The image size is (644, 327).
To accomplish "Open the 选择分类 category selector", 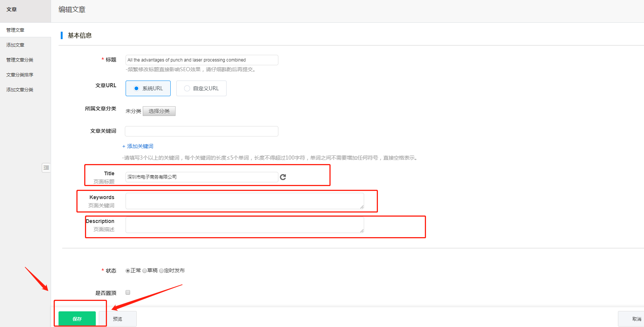I will point(159,111).
